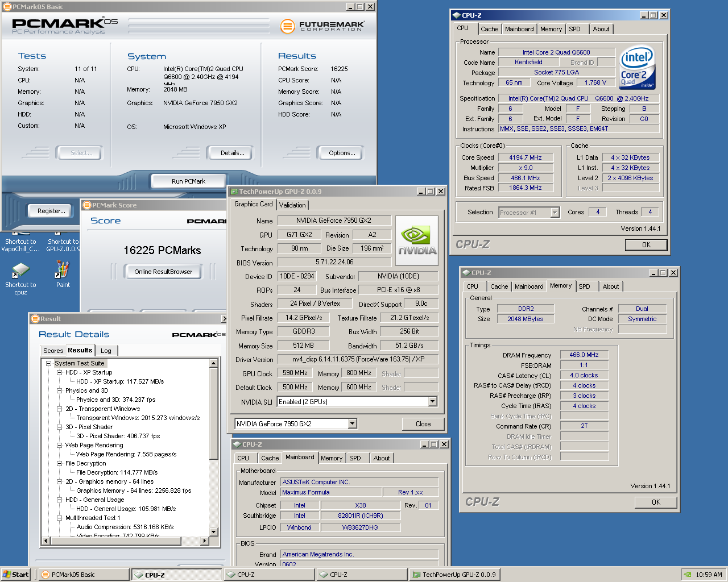Open the Shortcut to cpuz desktop icon

[x=20, y=278]
